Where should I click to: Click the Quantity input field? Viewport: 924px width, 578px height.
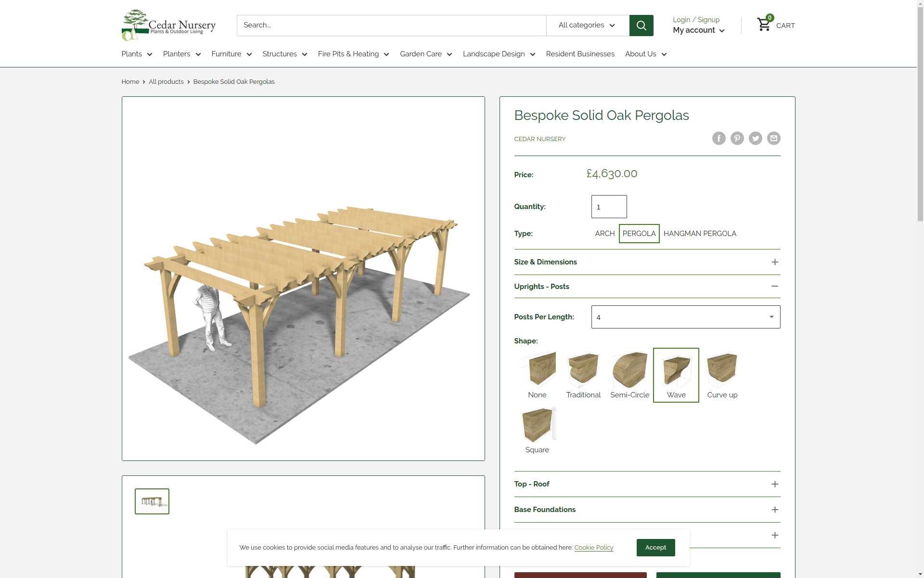pos(609,207)
